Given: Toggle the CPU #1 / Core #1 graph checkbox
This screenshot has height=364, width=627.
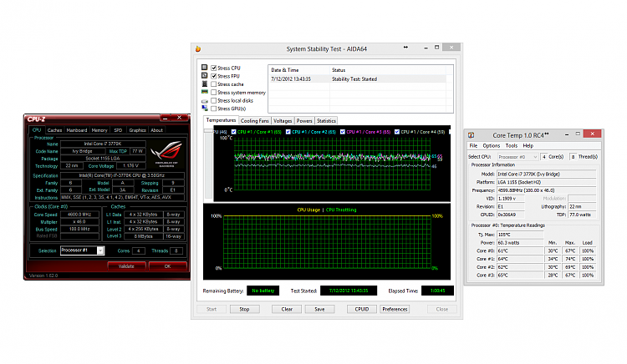Looking at the screenshot, I should tap(233, 132).
